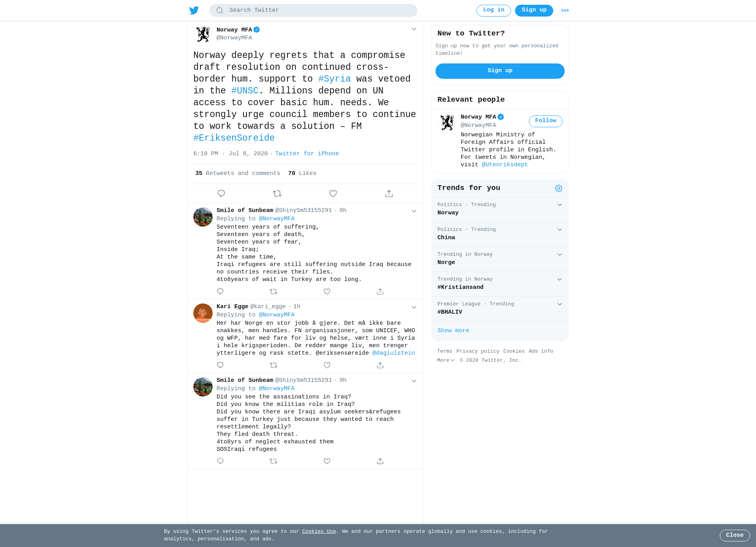Open the #Syria hashtag link
Screen dimensions: 756x547
pyautogui.click(x=335, y=79)
